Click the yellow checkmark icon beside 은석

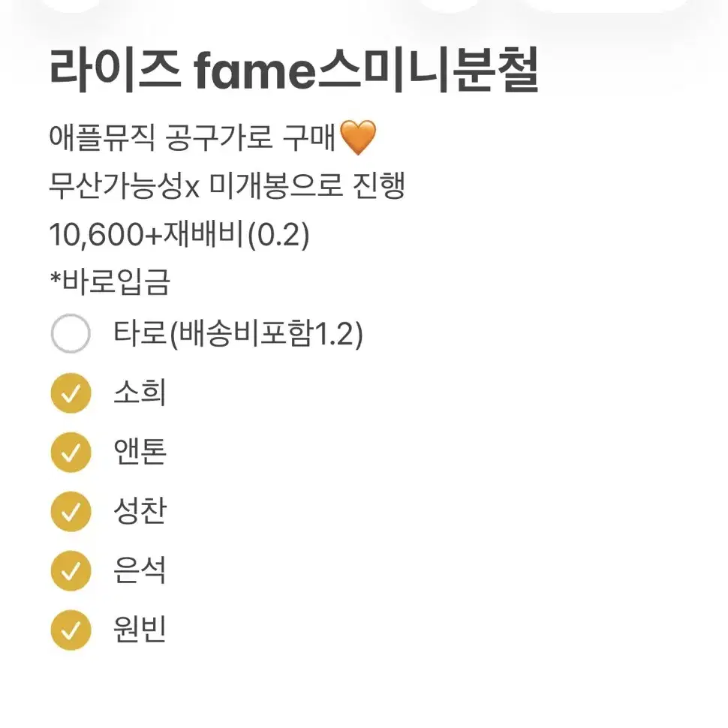tap(71, 571)
